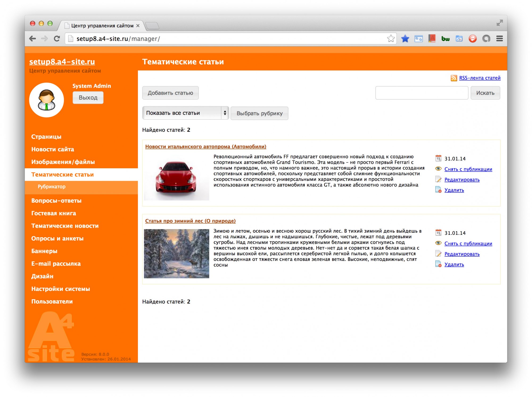The image size is (532, 397).
Task: Reload the page with the refresh icon
Action: point(57,39)
